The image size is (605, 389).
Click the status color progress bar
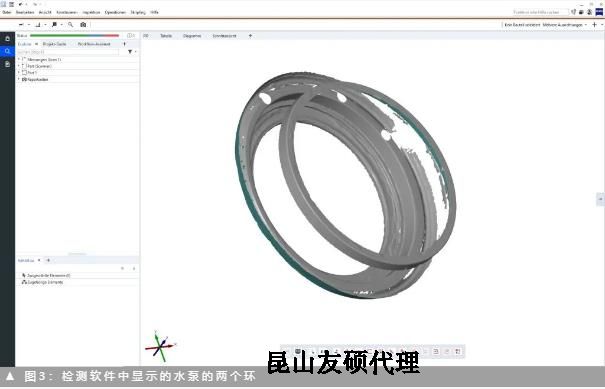tap(74, 36)
